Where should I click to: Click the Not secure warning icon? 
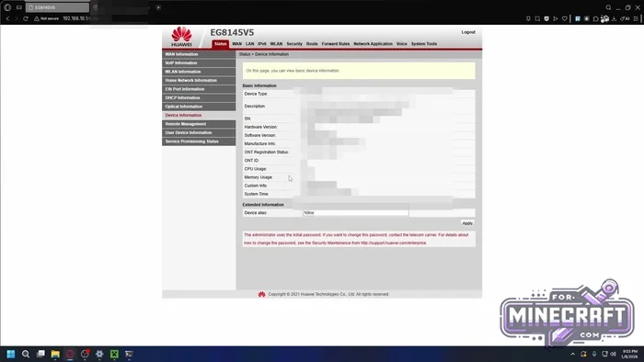[x=37, y=18]
